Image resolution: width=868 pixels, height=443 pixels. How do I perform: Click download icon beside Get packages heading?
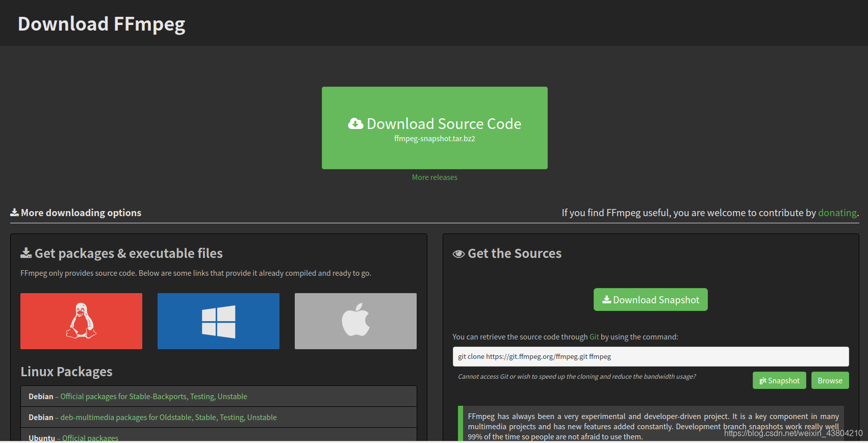tap(26, 253)
